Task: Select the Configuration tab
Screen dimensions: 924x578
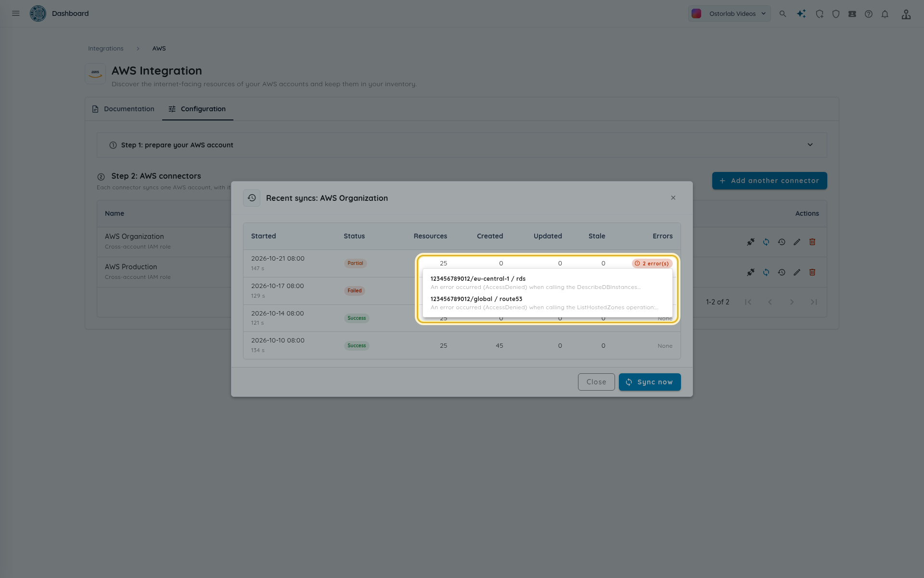Action: [x=197, y=109]
